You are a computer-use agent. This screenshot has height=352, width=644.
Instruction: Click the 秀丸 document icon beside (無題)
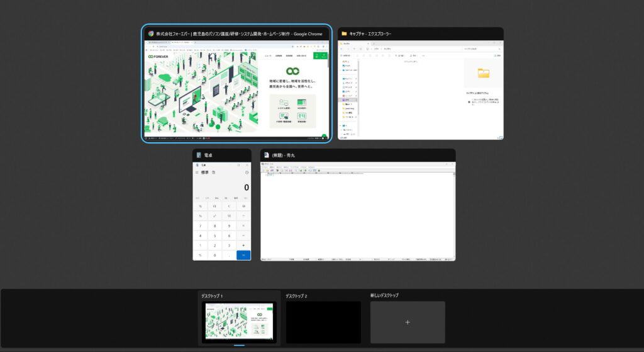pos(267,155)
